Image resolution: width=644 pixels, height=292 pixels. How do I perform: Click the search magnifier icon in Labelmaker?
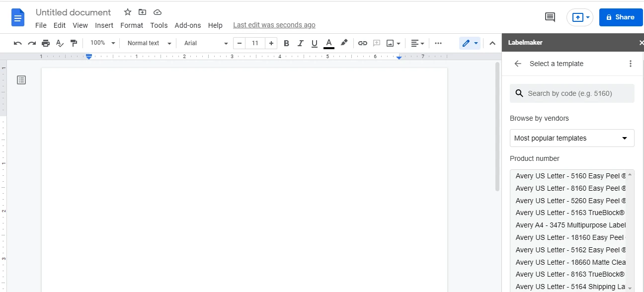[x=519, y=93]
